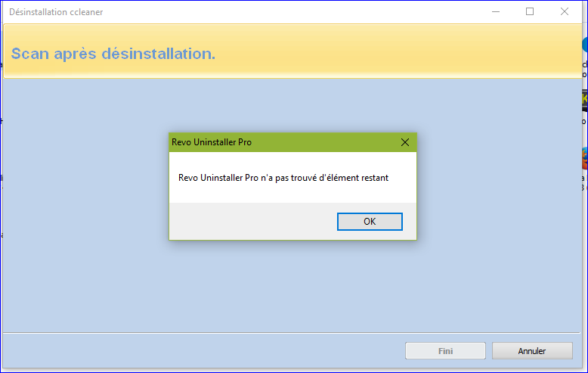Maximize the Désinstallation ccleaner window

[530, 11]
